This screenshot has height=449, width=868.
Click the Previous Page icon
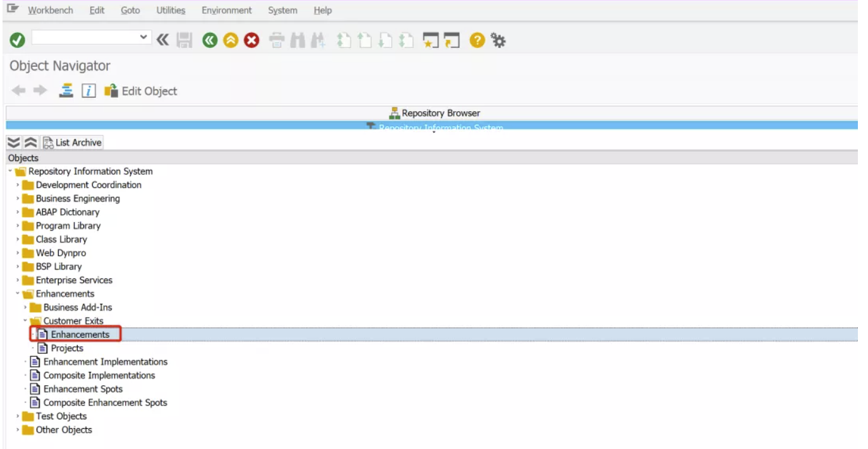click(x=365, y=40)
